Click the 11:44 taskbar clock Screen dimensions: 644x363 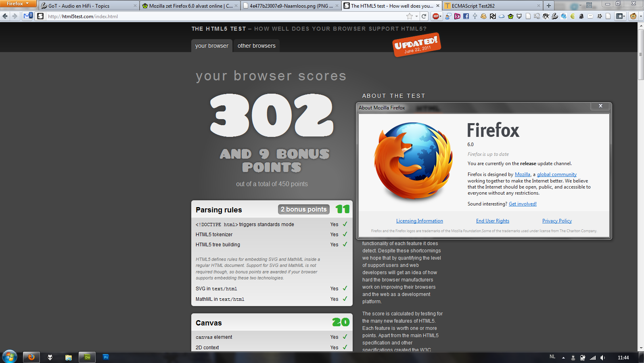point(623,358)
